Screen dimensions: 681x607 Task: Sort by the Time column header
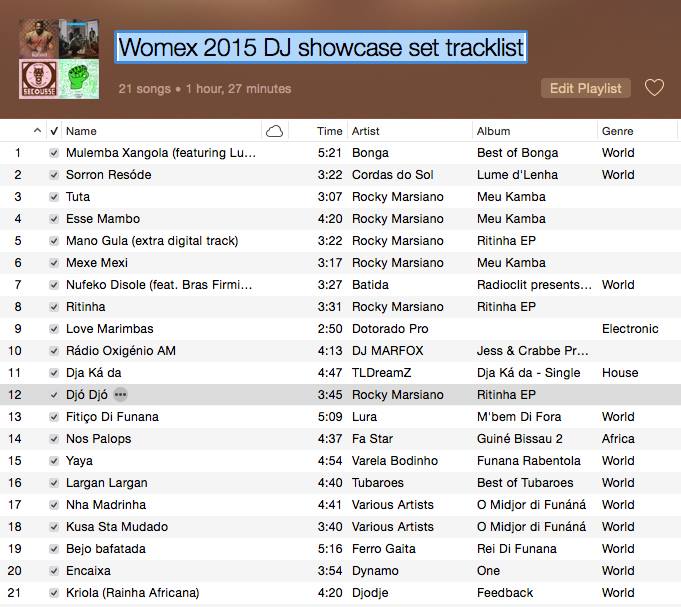coord(329,131)
